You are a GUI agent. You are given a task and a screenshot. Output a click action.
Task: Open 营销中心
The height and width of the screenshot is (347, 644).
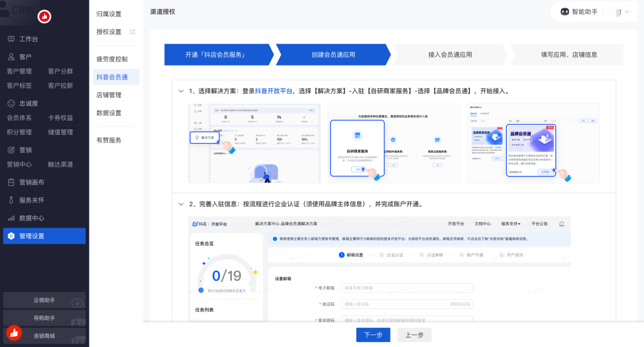click(x=19, y=165)
